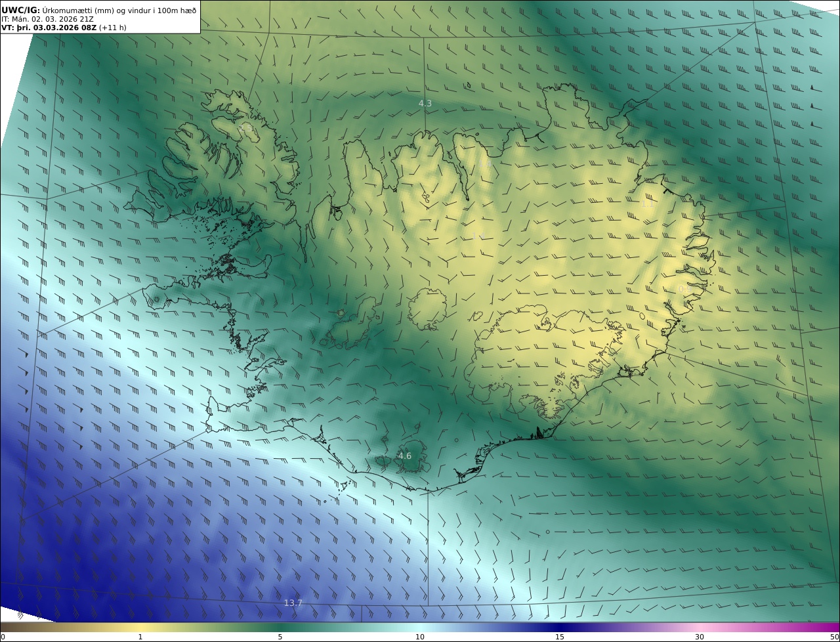The image size is (840, 642).
Task: Click the color scale tick label 10
Action: [x=420, y=637]
